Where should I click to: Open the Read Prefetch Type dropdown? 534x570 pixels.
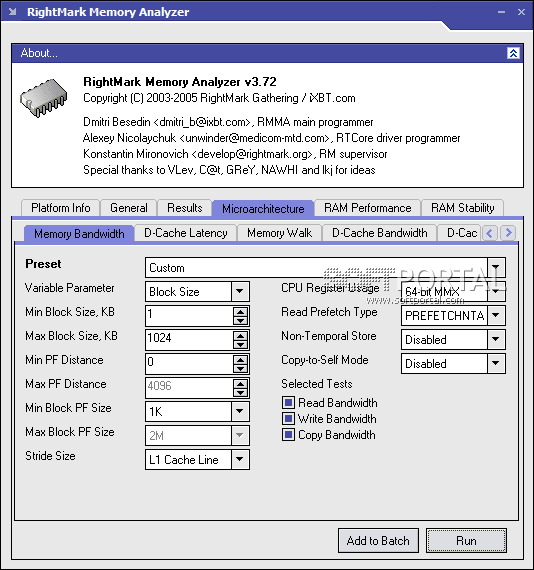(496, 315)
